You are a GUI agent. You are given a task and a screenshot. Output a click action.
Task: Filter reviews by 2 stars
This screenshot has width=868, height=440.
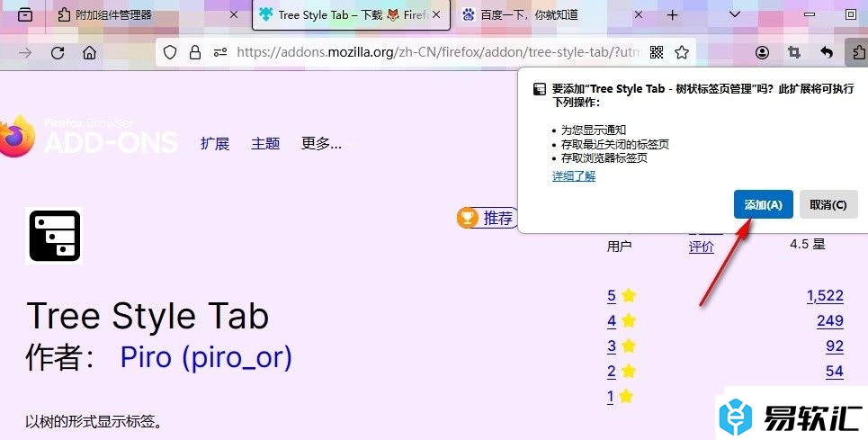[x=622, y=372]
